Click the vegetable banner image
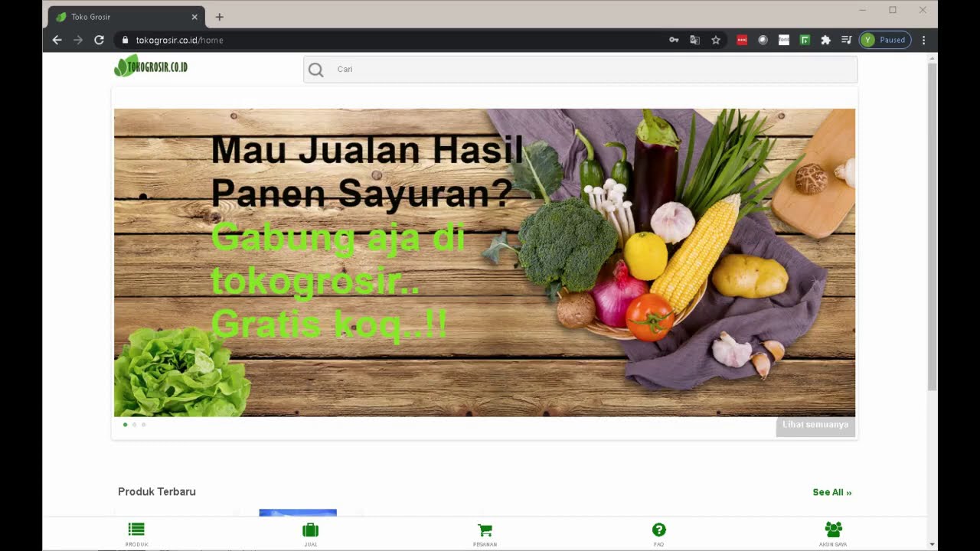This screenshot has height=551, width=980. (485, 262)
